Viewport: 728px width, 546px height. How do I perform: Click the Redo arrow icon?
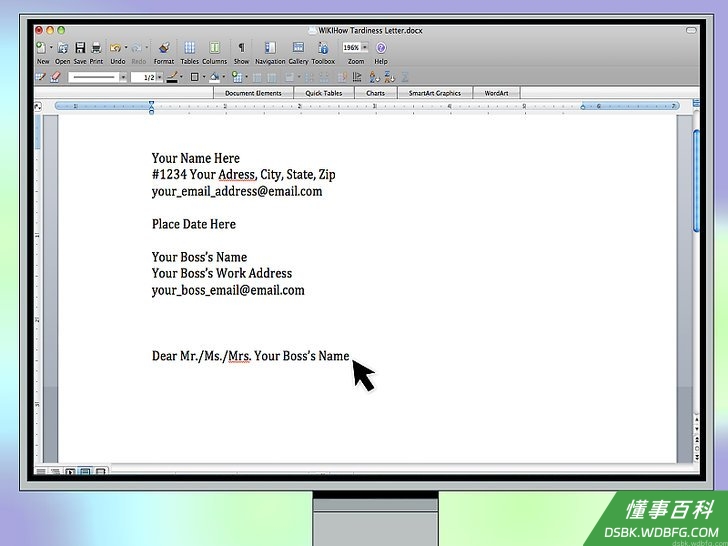pos(136,47)
